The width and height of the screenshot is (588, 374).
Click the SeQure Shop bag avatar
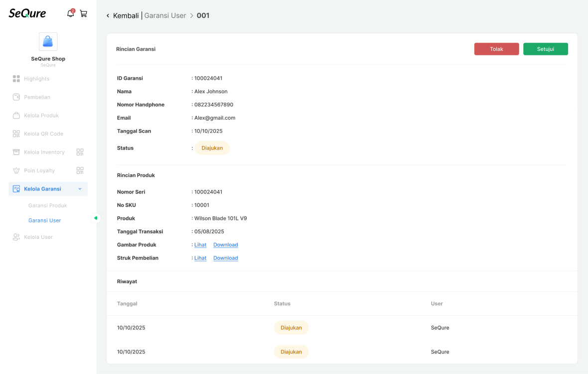pos(48,41)
